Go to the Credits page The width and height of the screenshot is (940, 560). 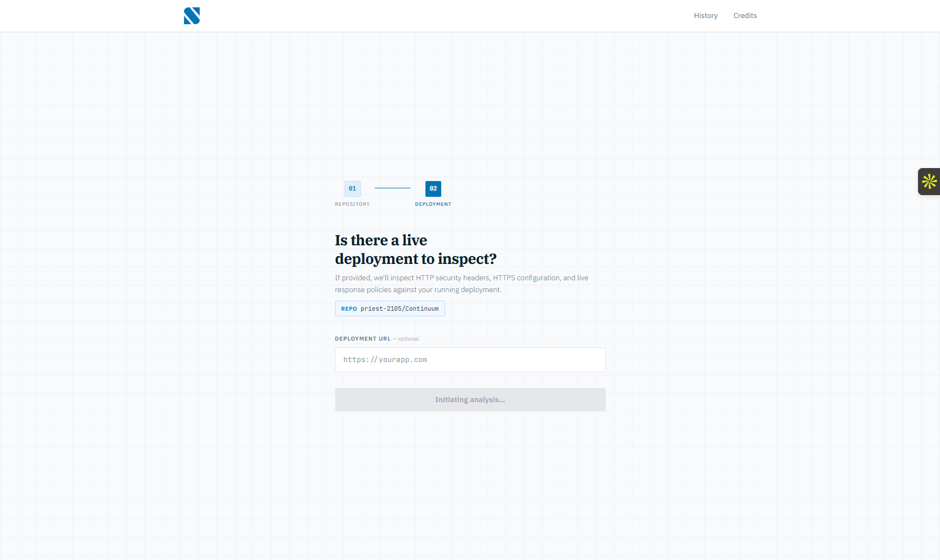[745, 16]
